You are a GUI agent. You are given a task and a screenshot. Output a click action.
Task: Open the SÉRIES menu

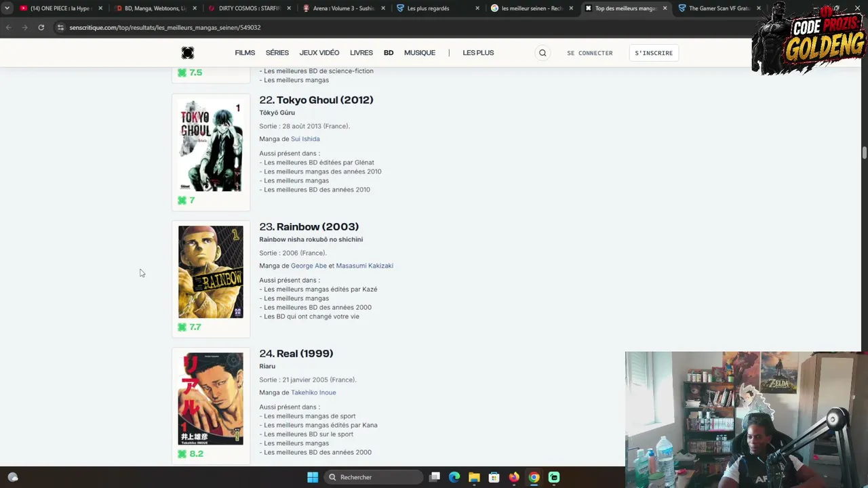pyautogui.click(x=277, y=53)
